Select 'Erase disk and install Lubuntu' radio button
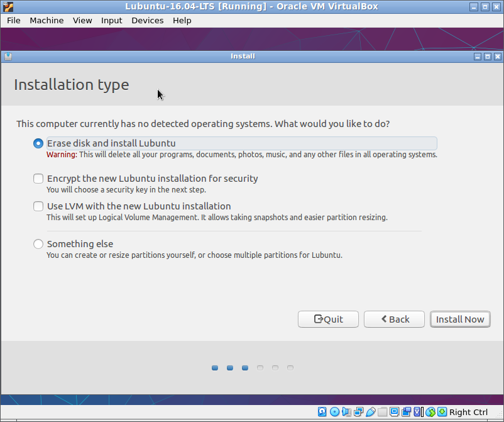Image resolution: width=504 pixels, height=422 pixels. tap(38, 143)
